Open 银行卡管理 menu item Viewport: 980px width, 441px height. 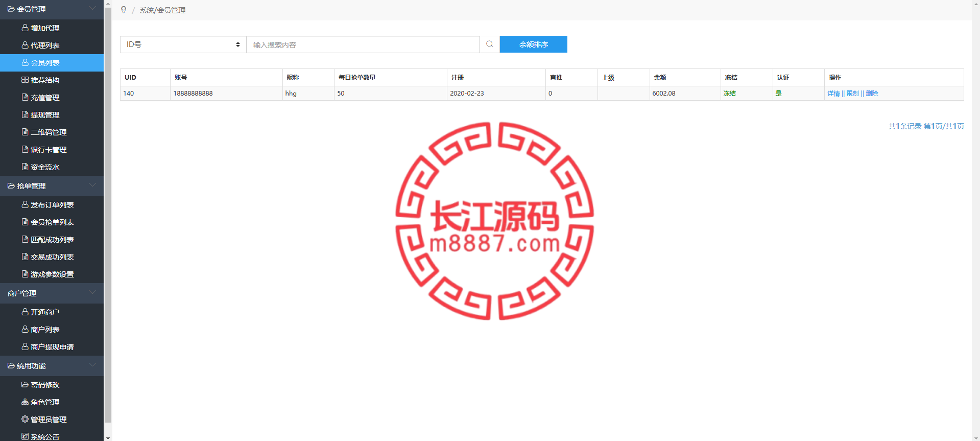coord(52,150)
